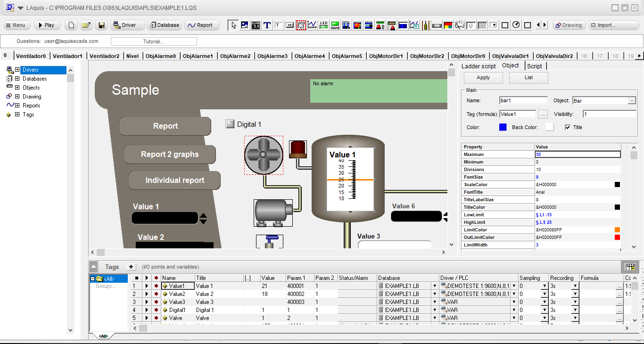Viewport: 644px width, 344px height.
Task: Open the Tutorial button
Action: tap(154, 41)
